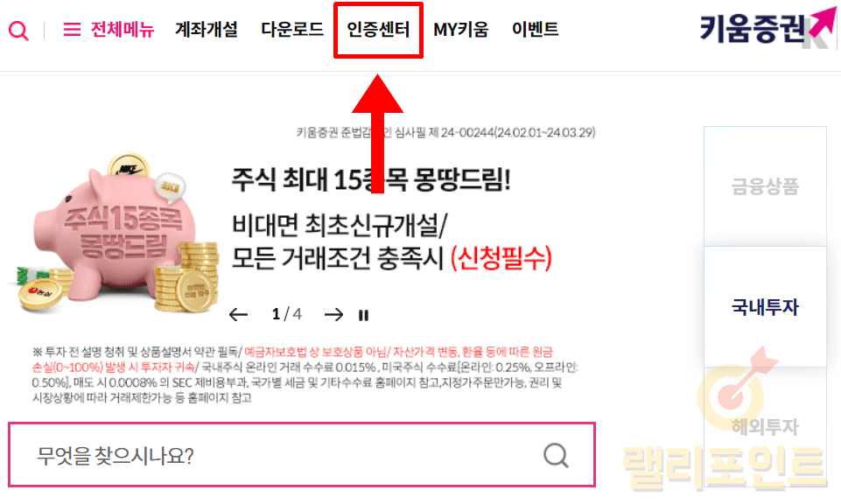The width and height of the screenshot is (841, 504).
Task: Select the 해외투자 side tab
Action: pyautogui.click(x=766, y=427)
